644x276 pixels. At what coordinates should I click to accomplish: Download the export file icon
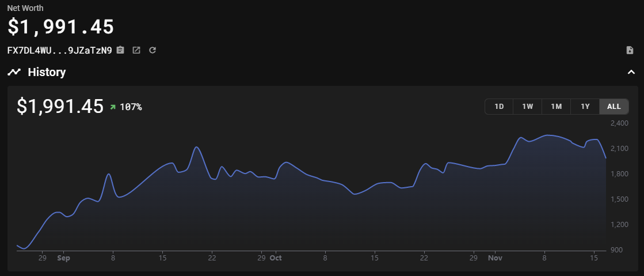(x=630, y=50)
